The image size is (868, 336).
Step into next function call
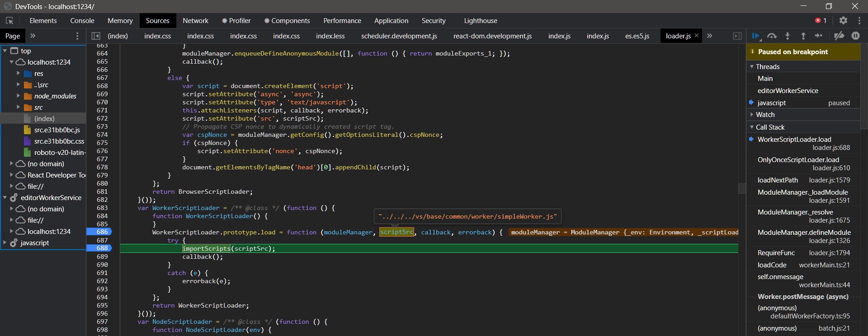pyautogui.click(x=788, y=36)
